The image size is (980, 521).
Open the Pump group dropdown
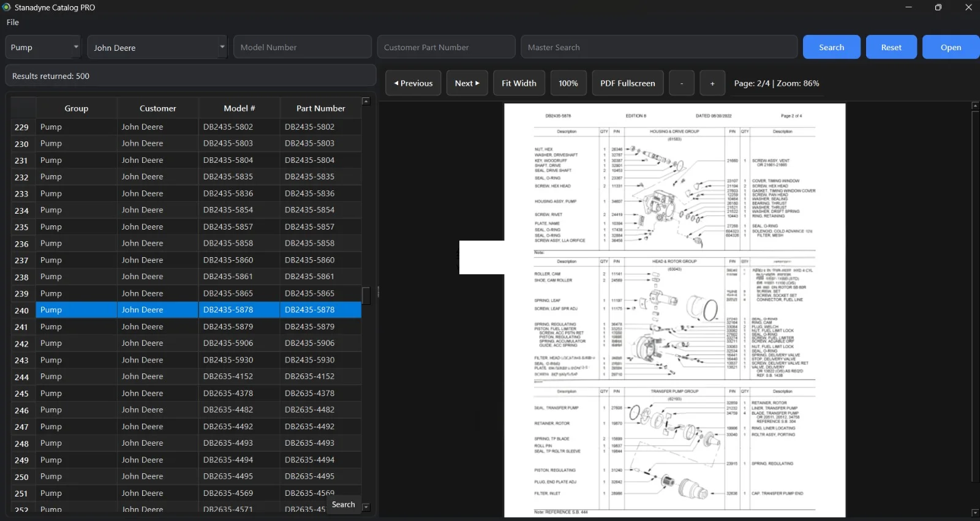(43, 47)
